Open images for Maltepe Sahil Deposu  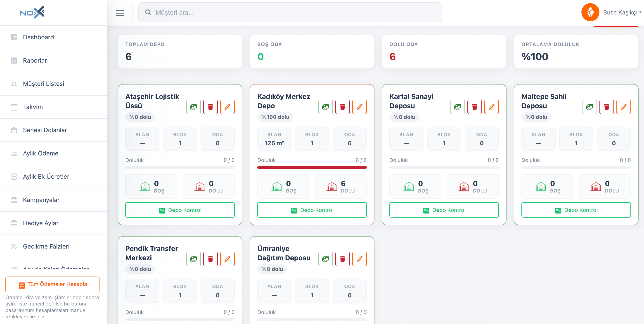pyautogui.click(x=590, y=107)
